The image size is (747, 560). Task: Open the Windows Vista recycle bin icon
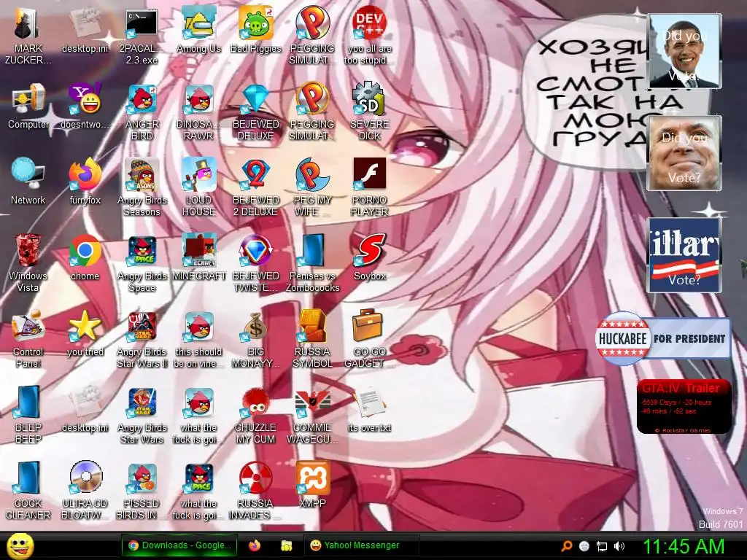click(28, 263)
